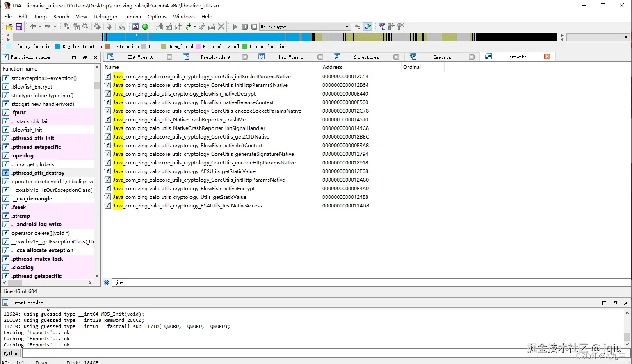Click the green plus structure icon
The image size is (632, 364).
coord(188,27)
